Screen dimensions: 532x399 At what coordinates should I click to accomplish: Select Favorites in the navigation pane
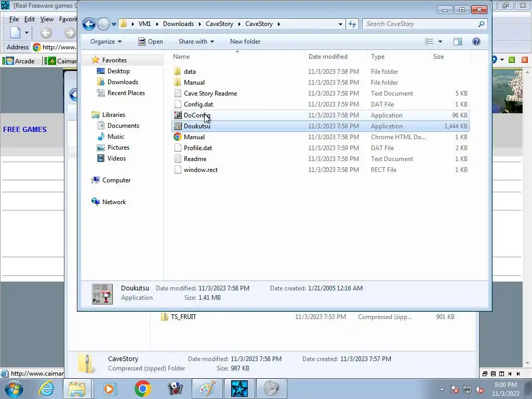tap(114, 60)
